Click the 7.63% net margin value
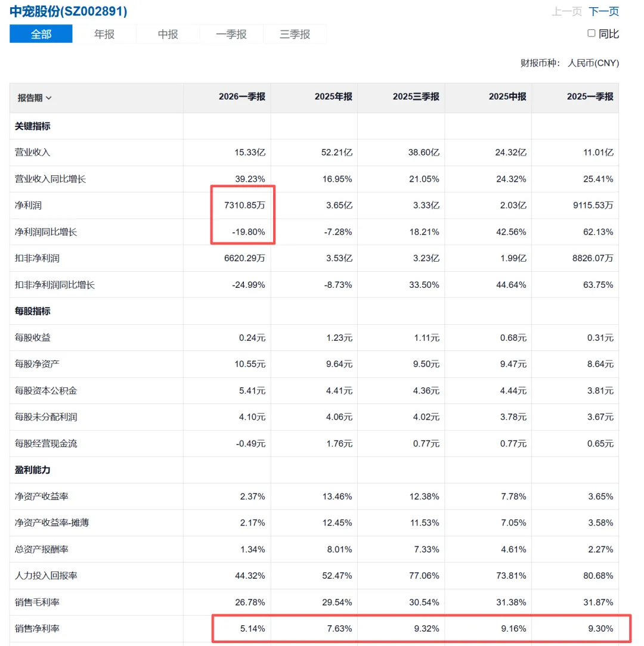The width and height of the screenshot is (644, 646). point(340,629)
